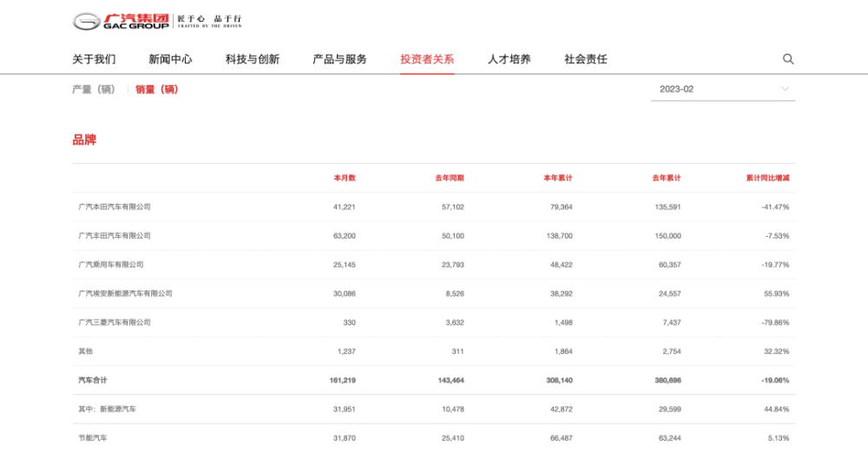868x452 pixels.
Task: Select the 广汽丰田汽车有限公司 row label
Action: click(x=115, y=236)
